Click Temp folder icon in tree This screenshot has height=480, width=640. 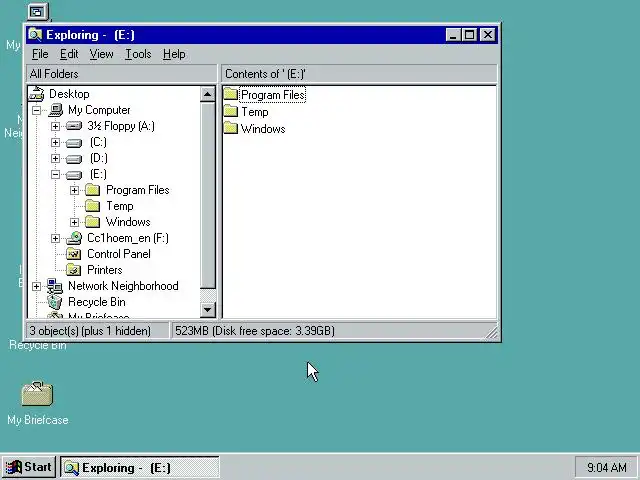coord(93,206)
